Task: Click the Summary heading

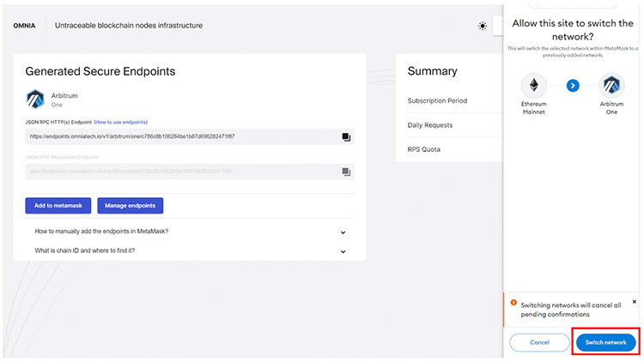Action: point(432,71)
